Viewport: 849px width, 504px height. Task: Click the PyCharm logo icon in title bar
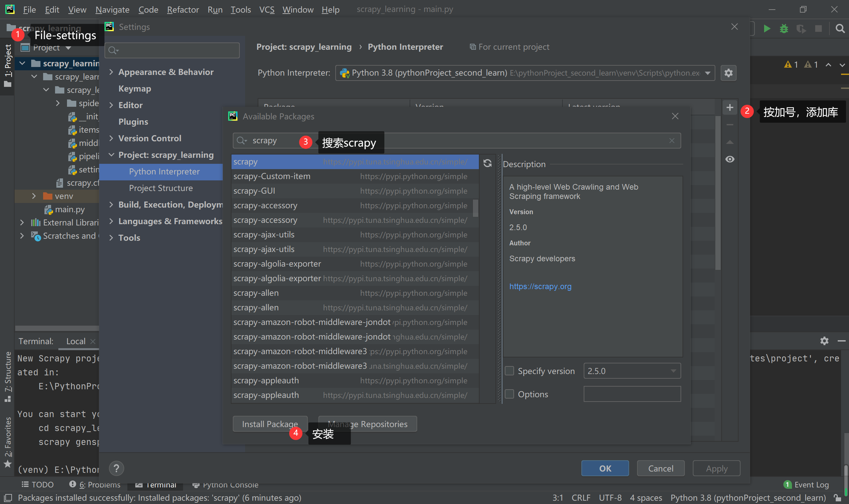click(x=10, y=9)
